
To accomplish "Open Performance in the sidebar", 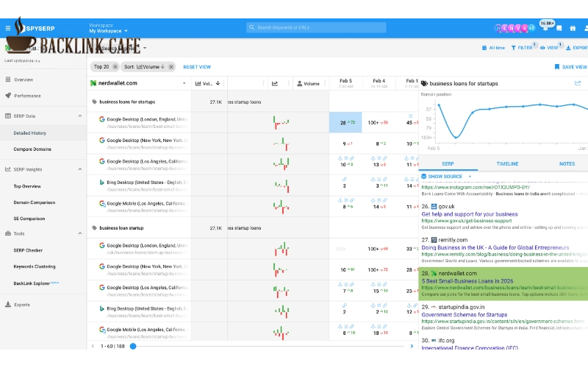I will 27,96.
